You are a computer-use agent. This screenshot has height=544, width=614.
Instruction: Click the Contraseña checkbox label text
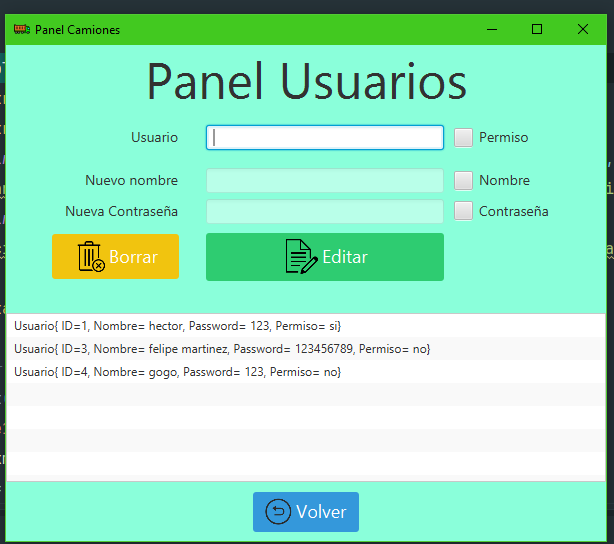tap(513, 211)
